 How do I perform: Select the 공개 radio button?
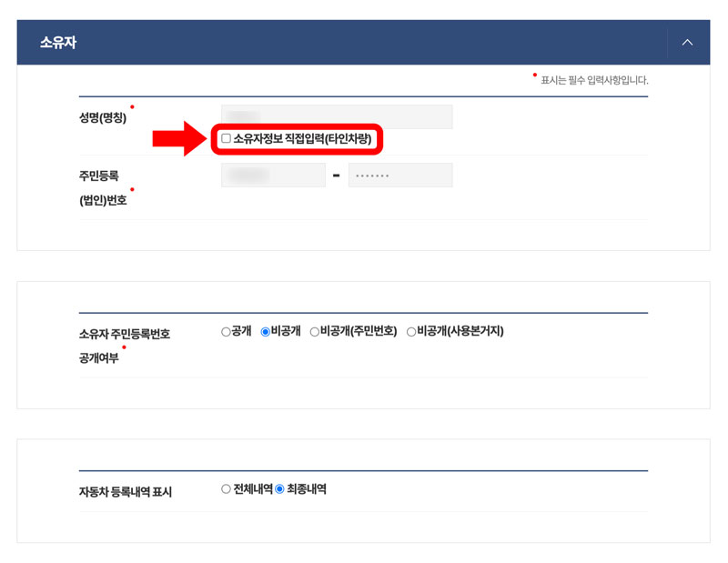(x=225, y=331)
